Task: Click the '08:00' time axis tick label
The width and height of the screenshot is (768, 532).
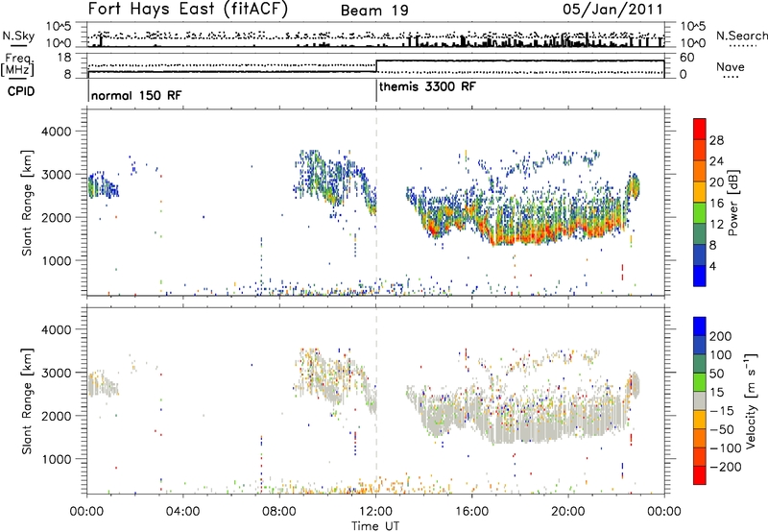Action: [x=279, y=511]
